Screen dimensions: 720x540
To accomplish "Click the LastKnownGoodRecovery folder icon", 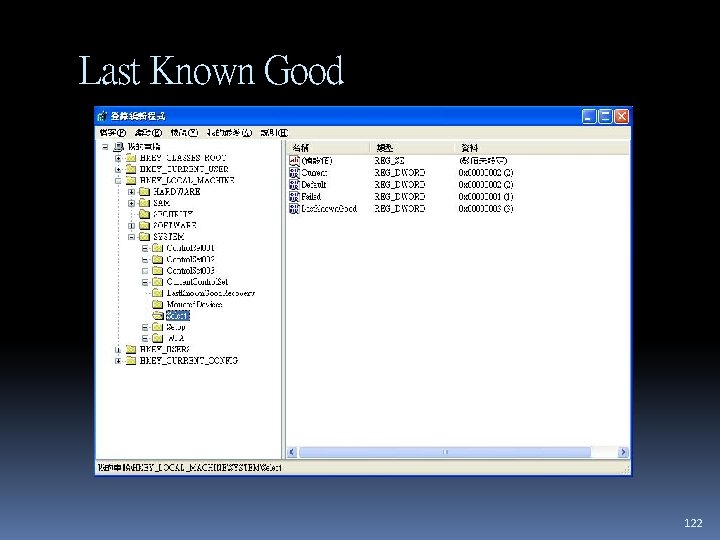I will [158, 293].
